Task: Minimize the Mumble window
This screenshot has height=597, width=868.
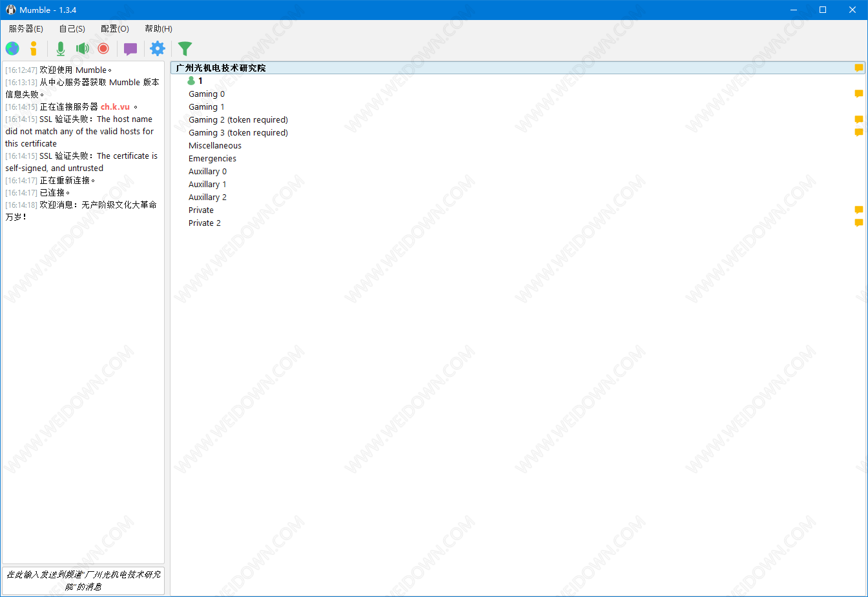Action: [794, 10]
